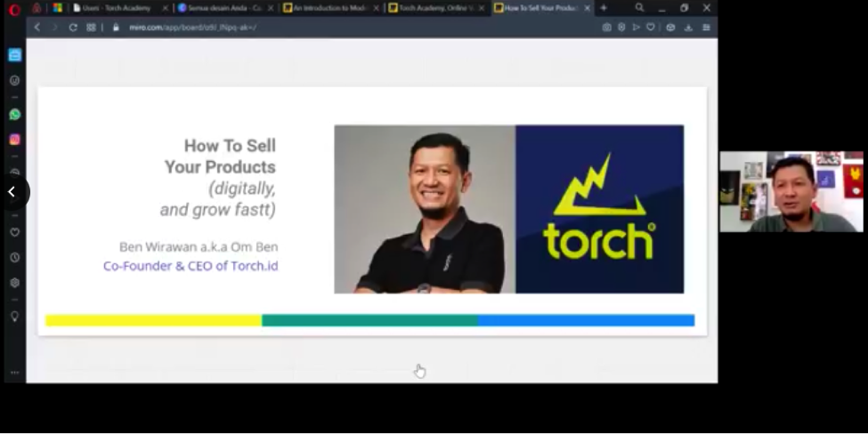Image resolution: width=868 pixels, height=434 pixels.
Task: Close the Semua desain Anda tab
Action: (x=271, y=8)
